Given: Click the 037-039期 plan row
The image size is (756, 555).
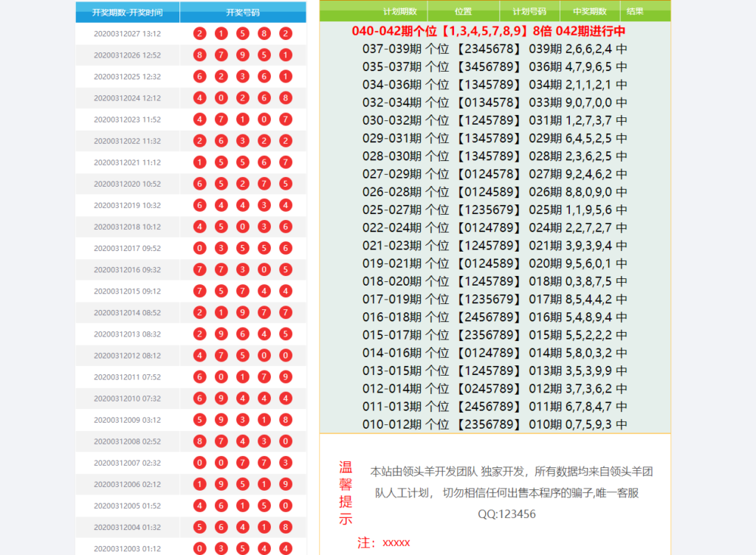Looking at the screenshot, I should click(x=494, y=49).
